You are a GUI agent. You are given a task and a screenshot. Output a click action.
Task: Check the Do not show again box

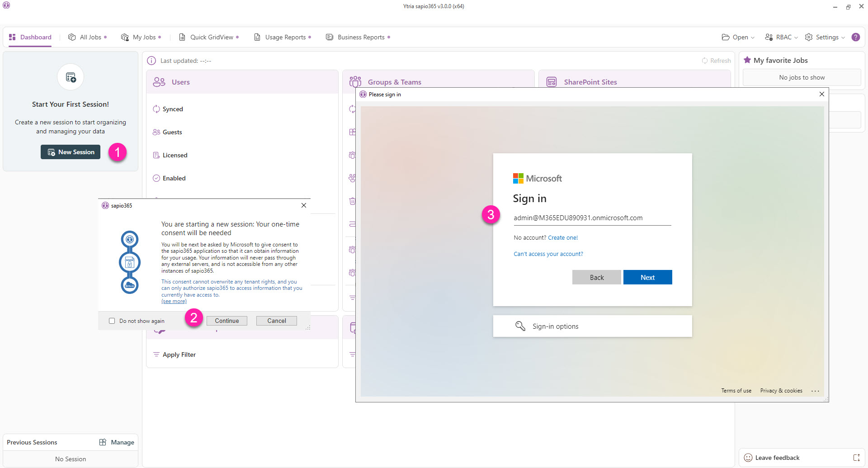tap(112, 321)
